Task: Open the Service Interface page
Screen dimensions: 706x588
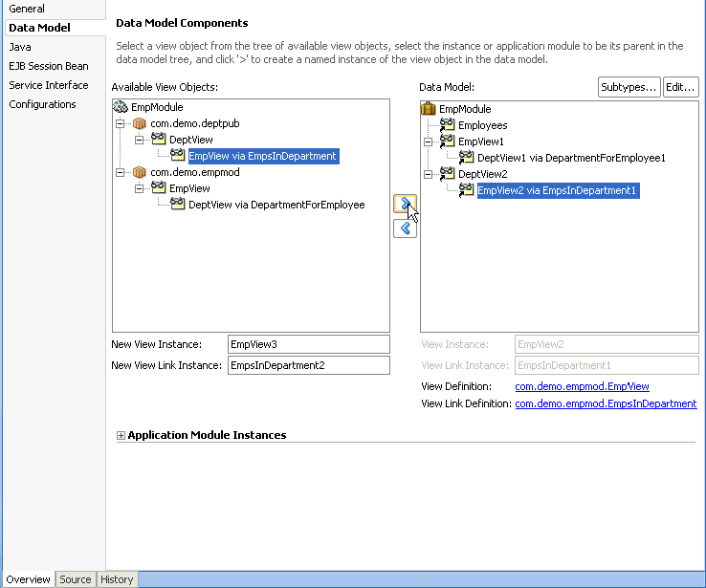Action: (x=49, y=85)
